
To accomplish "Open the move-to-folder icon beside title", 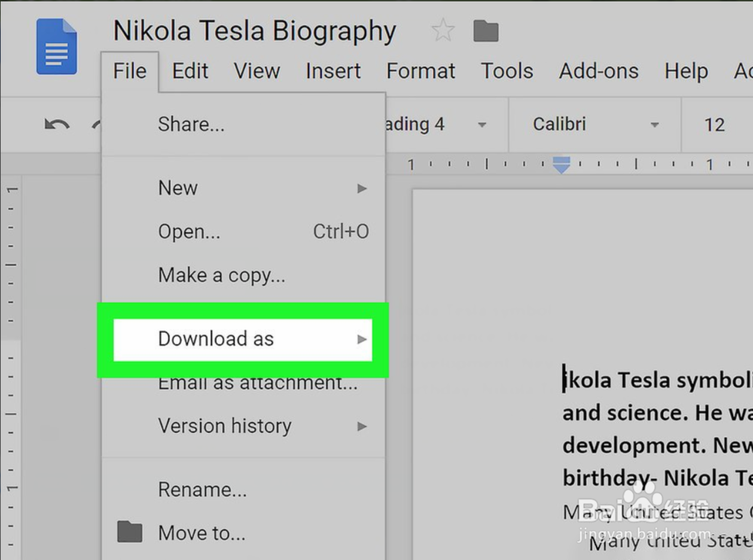I will [486, 31].
